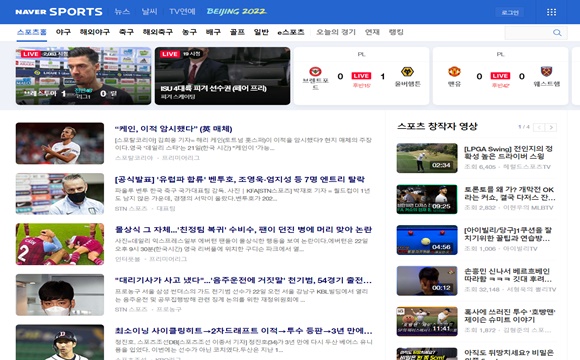Open 벤투호 엔트리 탈락 headline

tap(240, 179)
